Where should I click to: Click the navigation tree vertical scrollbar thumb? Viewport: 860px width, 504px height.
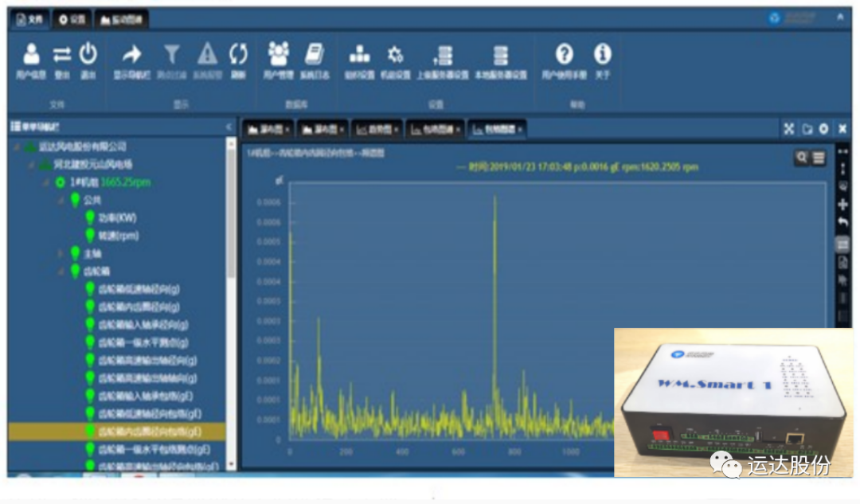click(x=231, y=214)
